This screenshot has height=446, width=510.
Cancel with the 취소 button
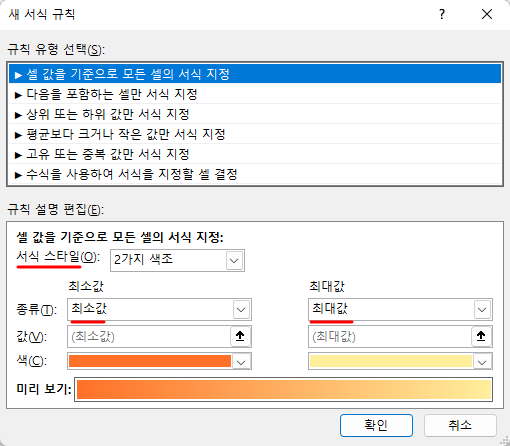(x=460, y=425)
